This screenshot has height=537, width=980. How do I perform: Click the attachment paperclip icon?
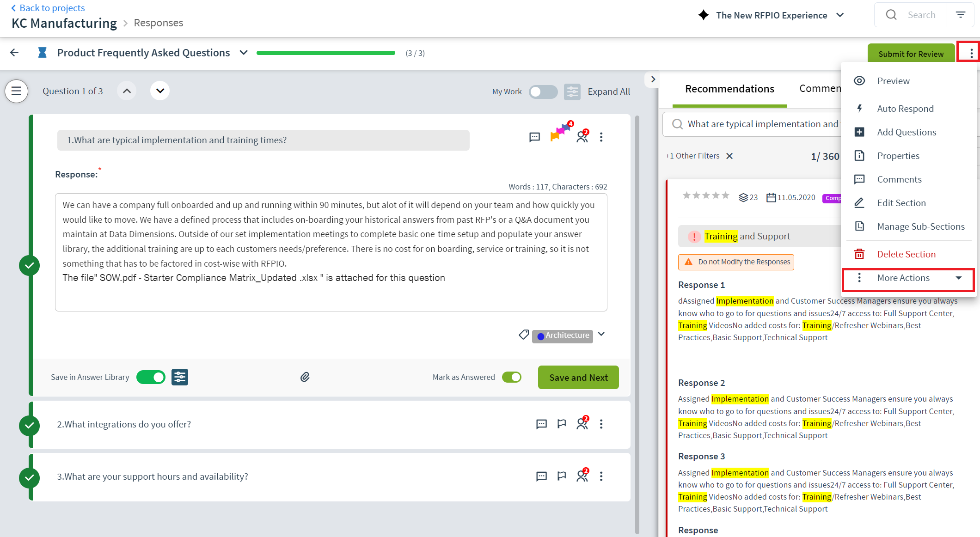pyautogui.click(x=305, y=377)
